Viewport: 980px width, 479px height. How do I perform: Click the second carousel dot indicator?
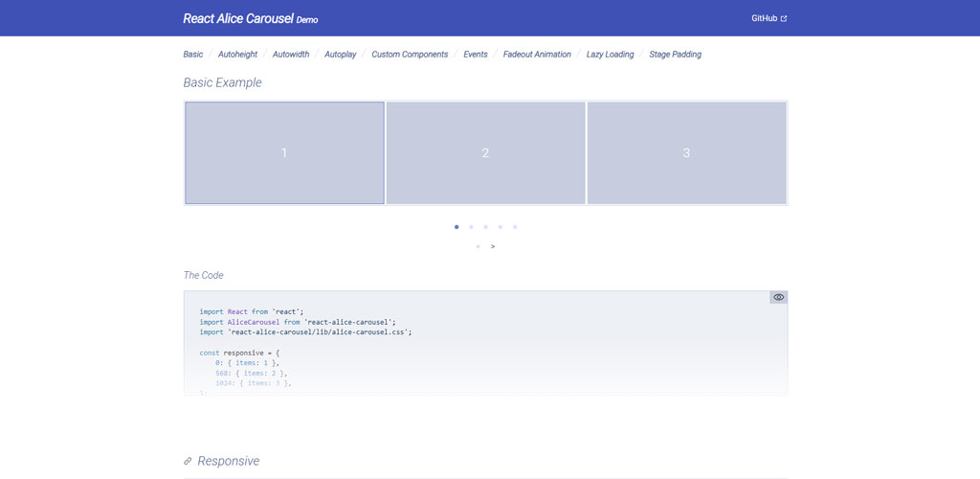point(471,227)
